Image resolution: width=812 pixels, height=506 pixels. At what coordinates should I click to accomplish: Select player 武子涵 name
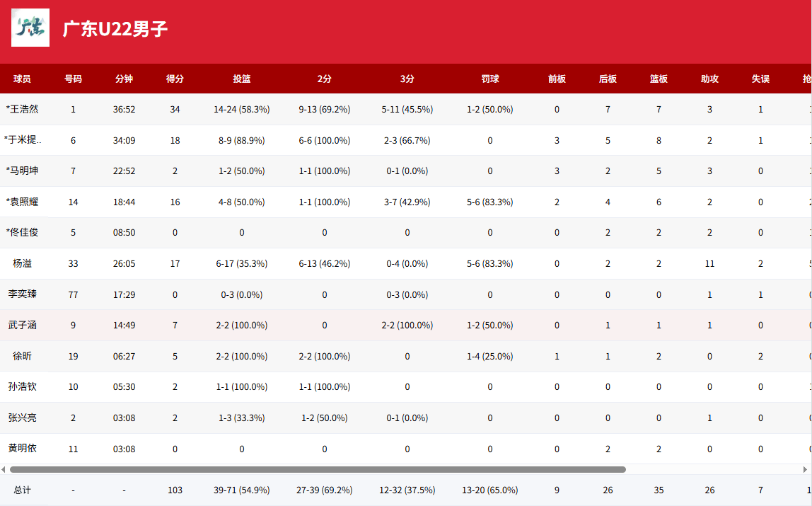[x=23, y=325]
